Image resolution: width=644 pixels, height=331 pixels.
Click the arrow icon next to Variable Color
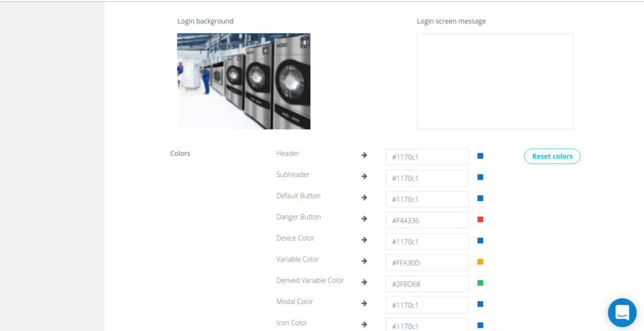coord(364,261)
